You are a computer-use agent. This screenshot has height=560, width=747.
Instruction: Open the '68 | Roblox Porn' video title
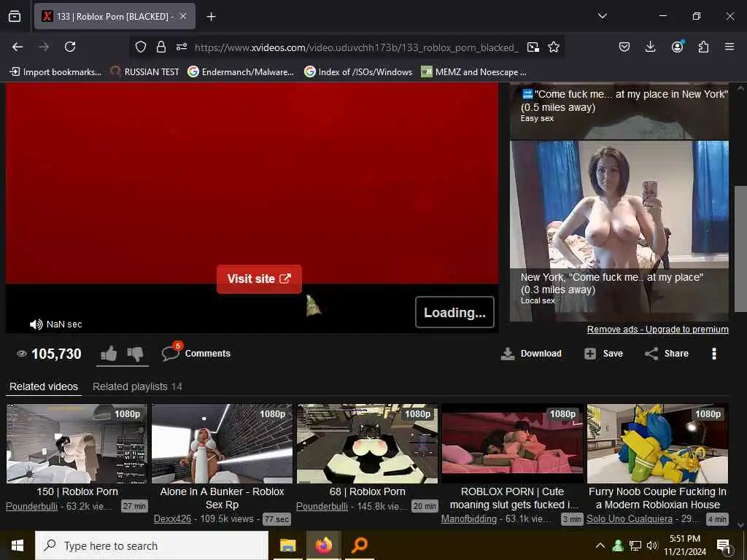coord(368,491)
